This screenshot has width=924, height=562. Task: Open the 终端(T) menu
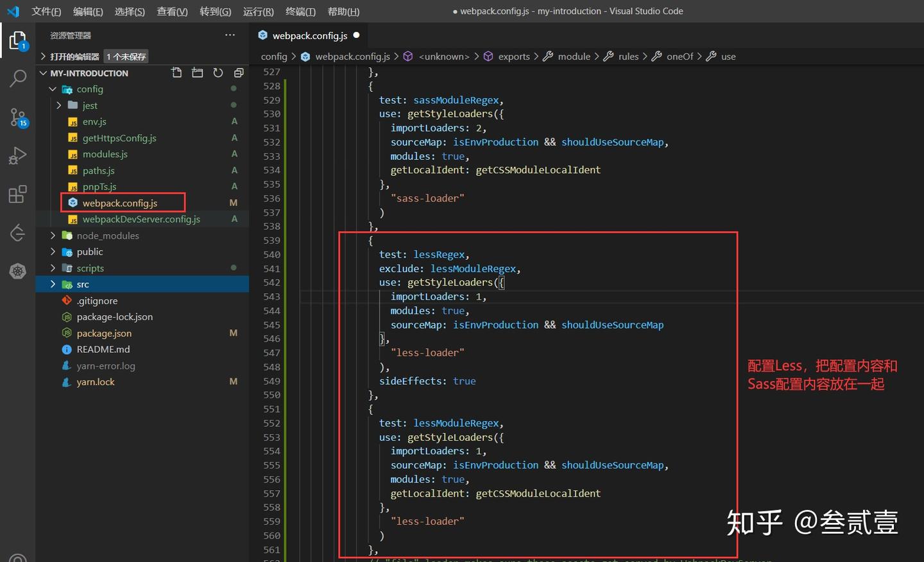click(300, 12)
